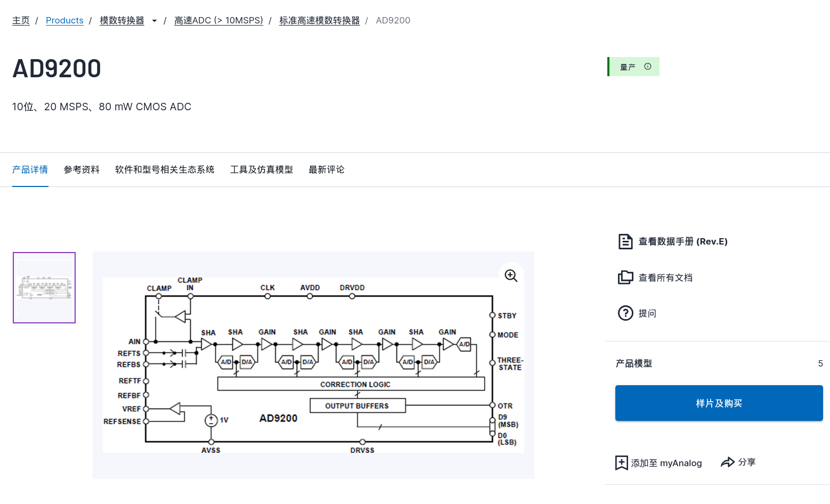Click the large AD9200 block diagram image
Viewport: 830px width, 504px height.
[313, 365]
